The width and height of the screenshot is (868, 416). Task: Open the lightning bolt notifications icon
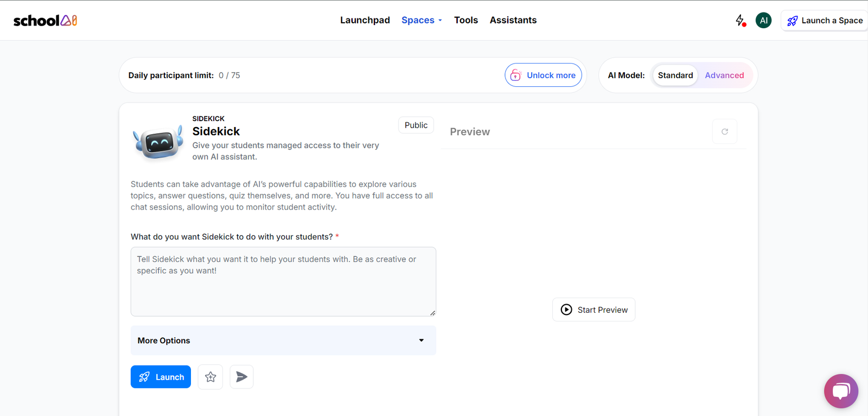741,21
